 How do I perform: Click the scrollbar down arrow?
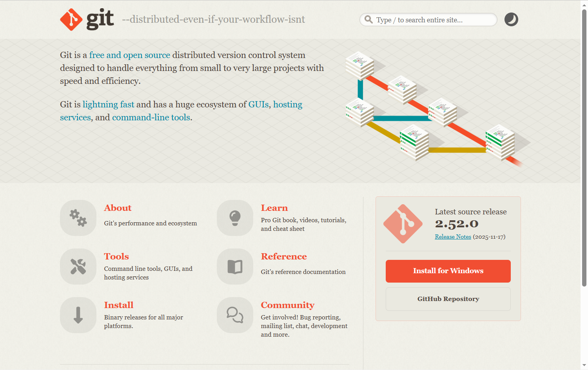[x=584, y=366]
